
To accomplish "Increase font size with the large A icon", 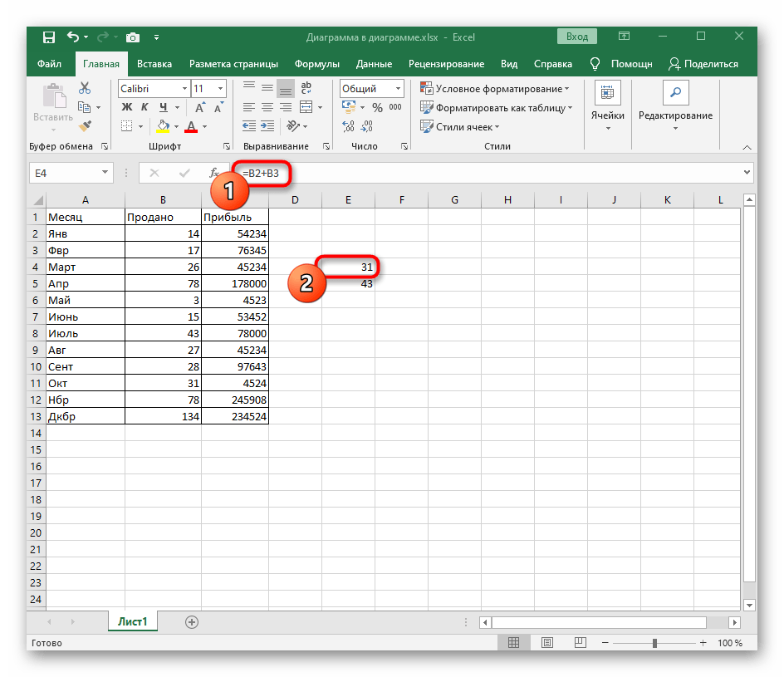I will 199,107.
